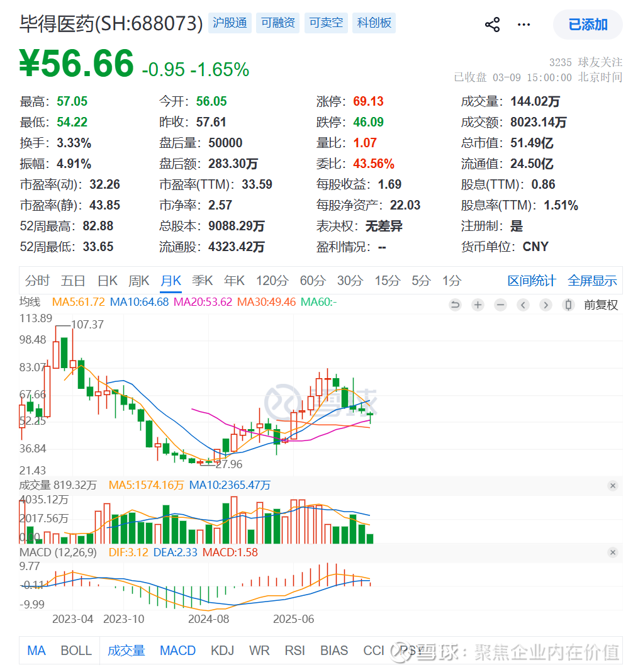Select the 30分 interval tab
638x672 pixels.
pos(350,281)
